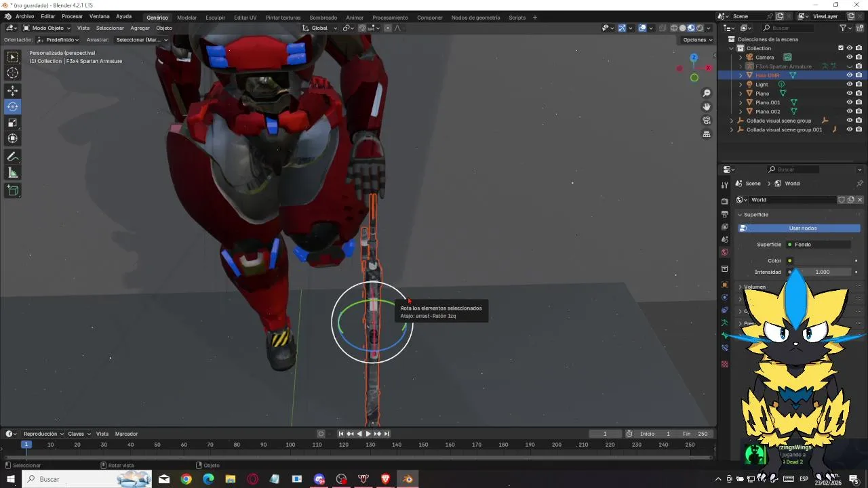Switch perspective/orthographic grid icon
This screenshot has width=868, height=488.
[707, 134]
